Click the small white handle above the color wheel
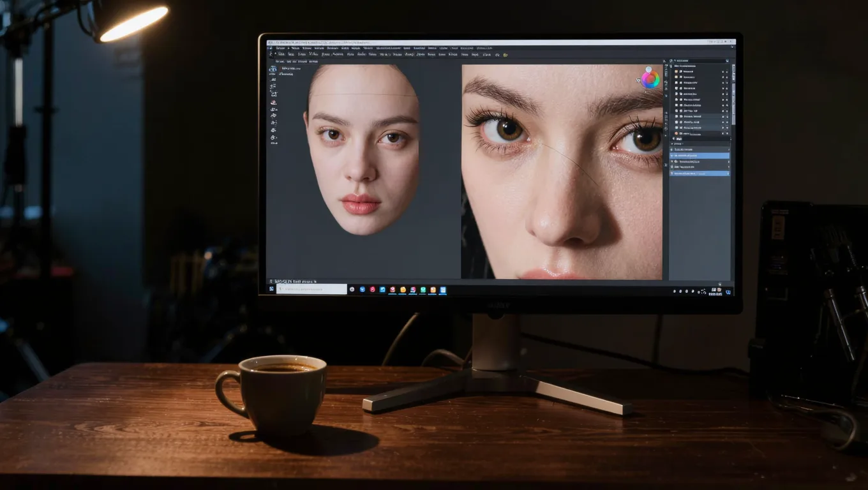868x490 pixels. [648, 70]
